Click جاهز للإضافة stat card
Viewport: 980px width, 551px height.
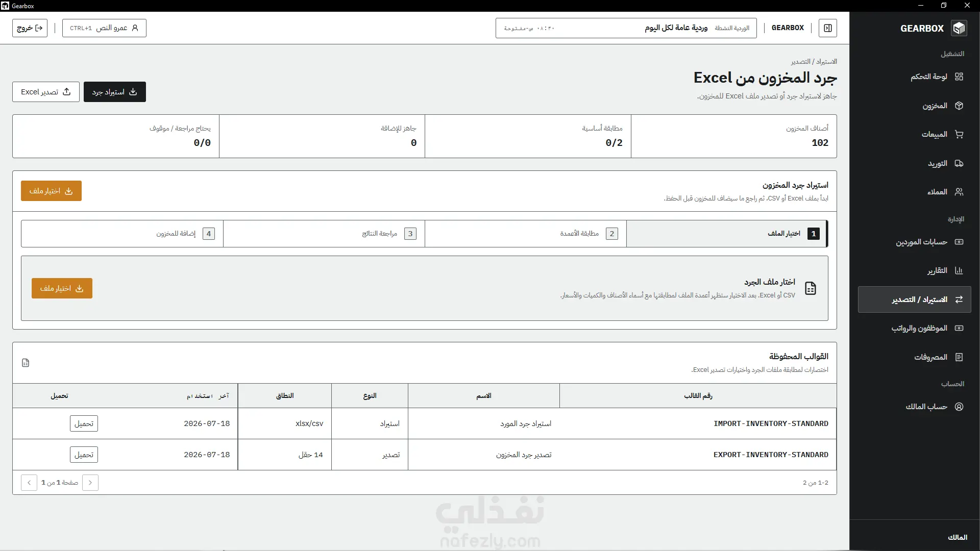pos(322,136)
